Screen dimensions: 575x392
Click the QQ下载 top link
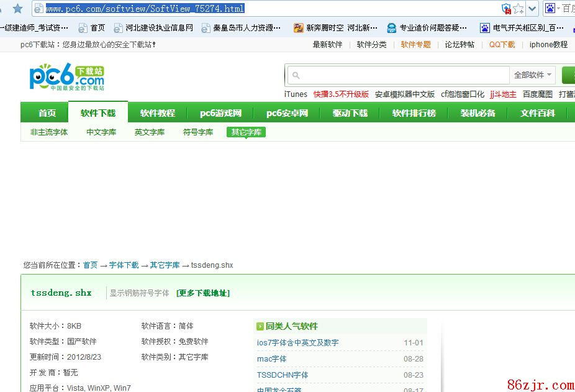(502, 45)
